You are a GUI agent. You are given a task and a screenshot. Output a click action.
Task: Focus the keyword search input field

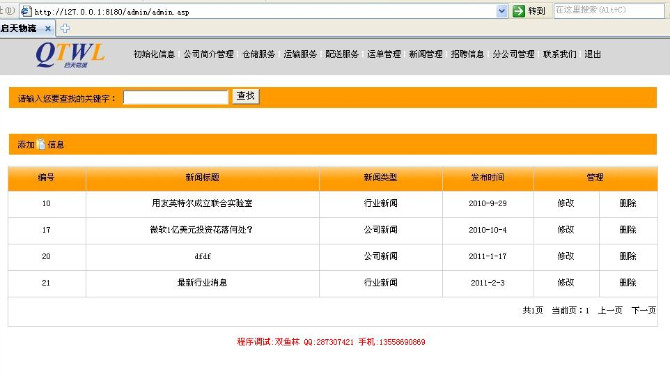coord(176,97)
